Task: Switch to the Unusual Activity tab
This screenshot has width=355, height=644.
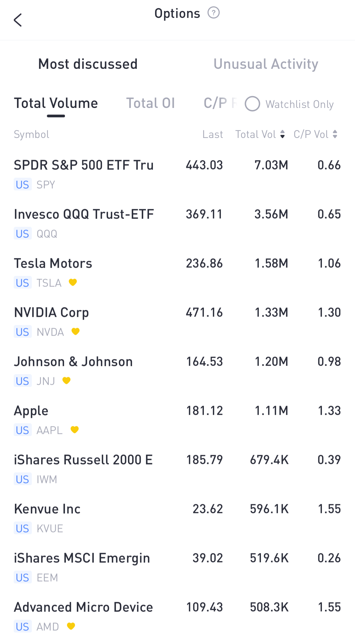Action: click(266, 64)
